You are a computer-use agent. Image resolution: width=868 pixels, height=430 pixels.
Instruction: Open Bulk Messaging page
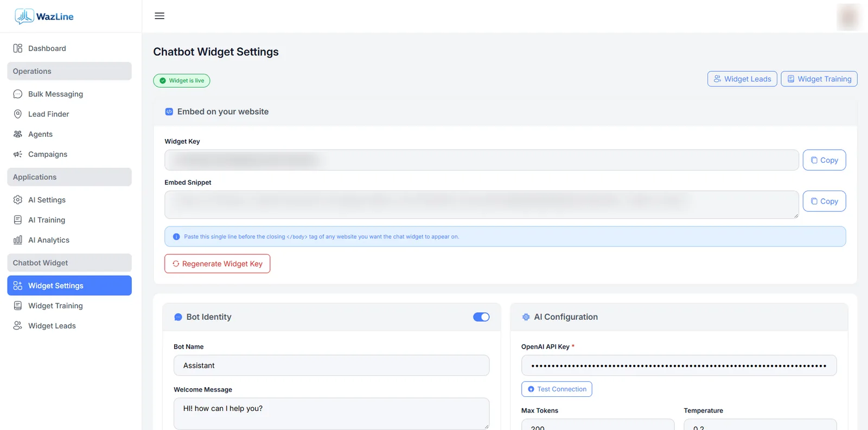[69, 94]
